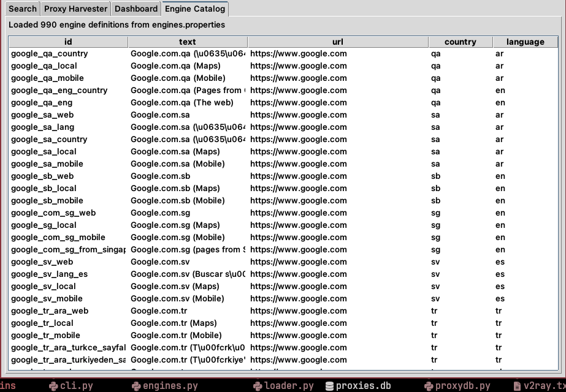Select row google_com_sg_mobile
Viewport: 566px width, 392px height.
tap(283, 238)
